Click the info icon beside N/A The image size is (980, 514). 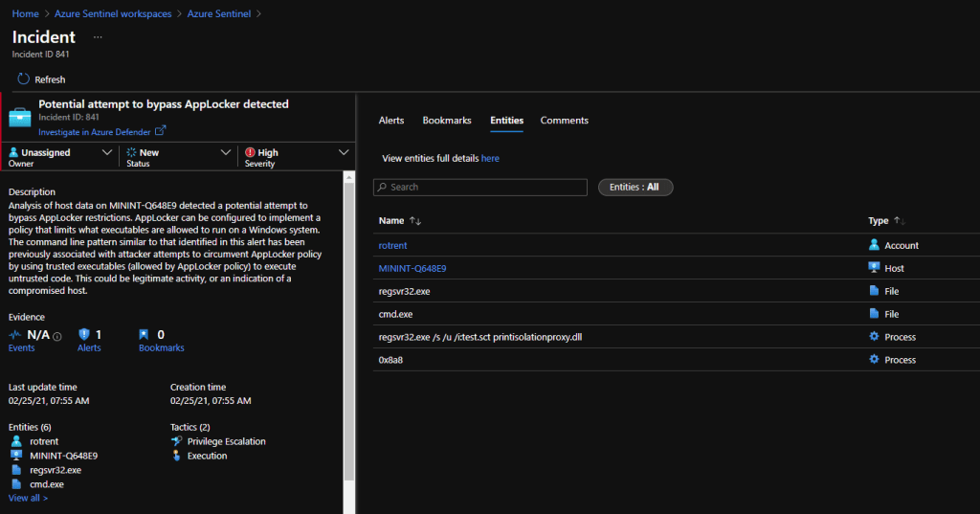(56, 336)
